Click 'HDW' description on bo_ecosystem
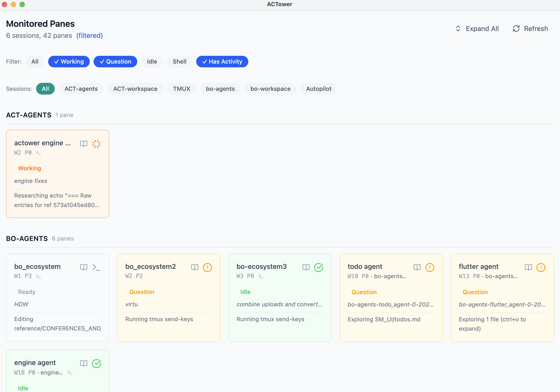 click(21, 304)
